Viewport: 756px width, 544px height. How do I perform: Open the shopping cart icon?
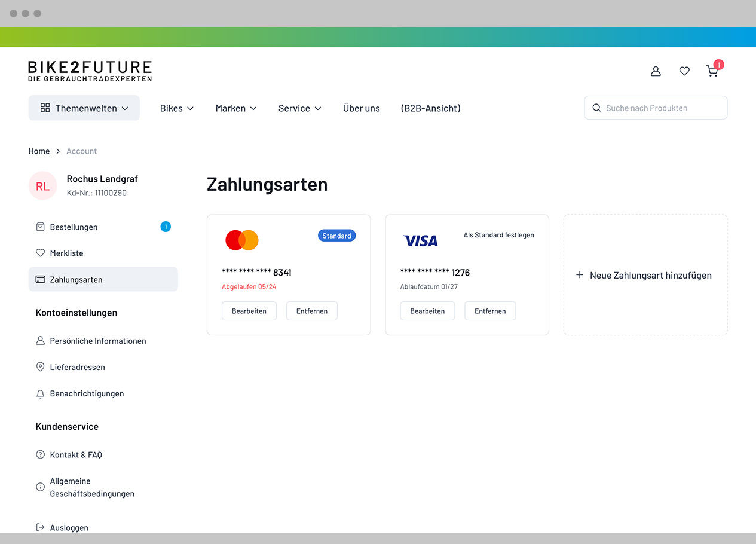point(712,71)
